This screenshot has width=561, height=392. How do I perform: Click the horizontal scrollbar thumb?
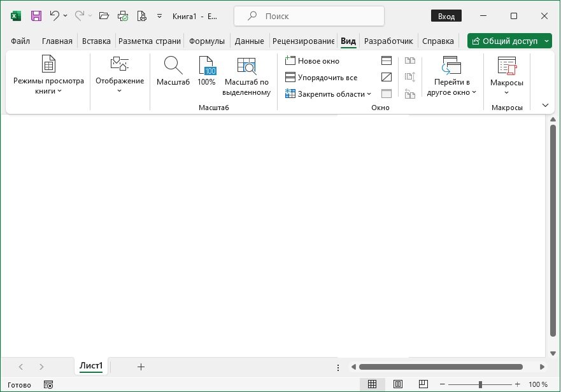441,367
